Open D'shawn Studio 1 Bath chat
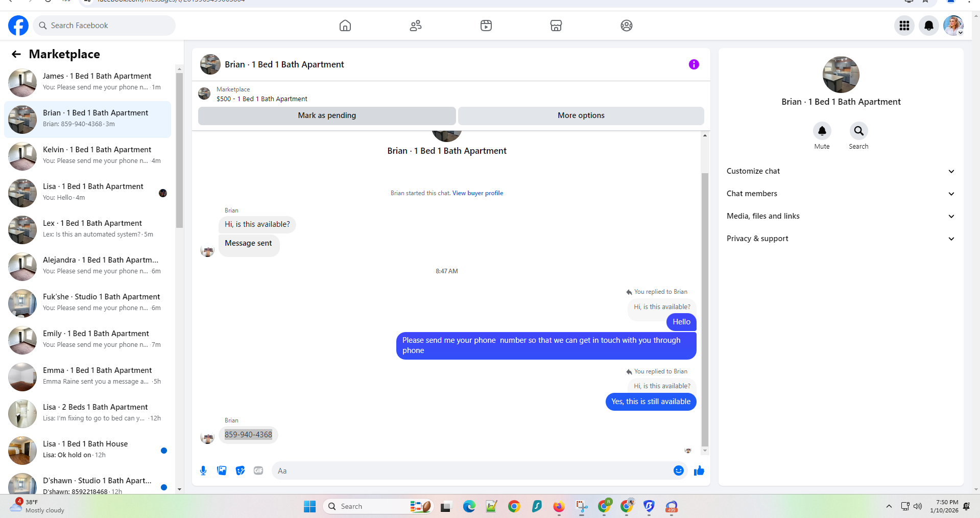Screen dimensions: 980x518 tap(88, 483)
